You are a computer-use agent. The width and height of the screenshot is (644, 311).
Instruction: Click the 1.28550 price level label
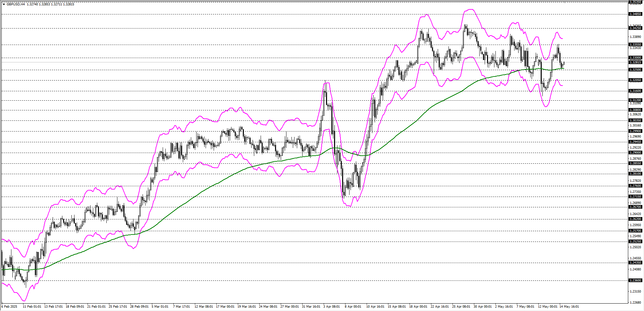point(635,163)
